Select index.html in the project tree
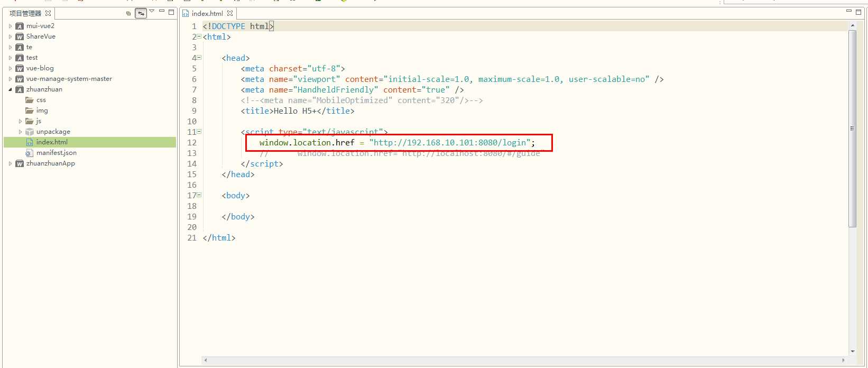This screenshot has height=368, width=868. 52,142
